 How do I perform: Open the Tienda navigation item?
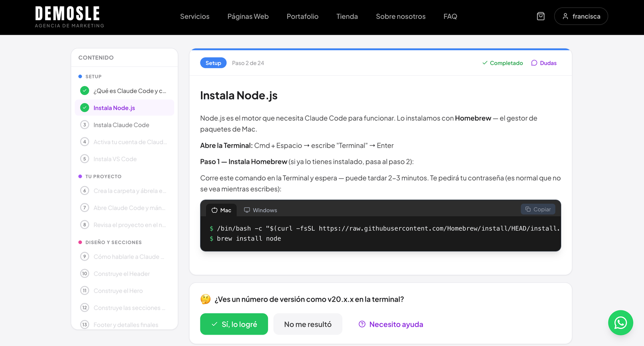(347, 17)
